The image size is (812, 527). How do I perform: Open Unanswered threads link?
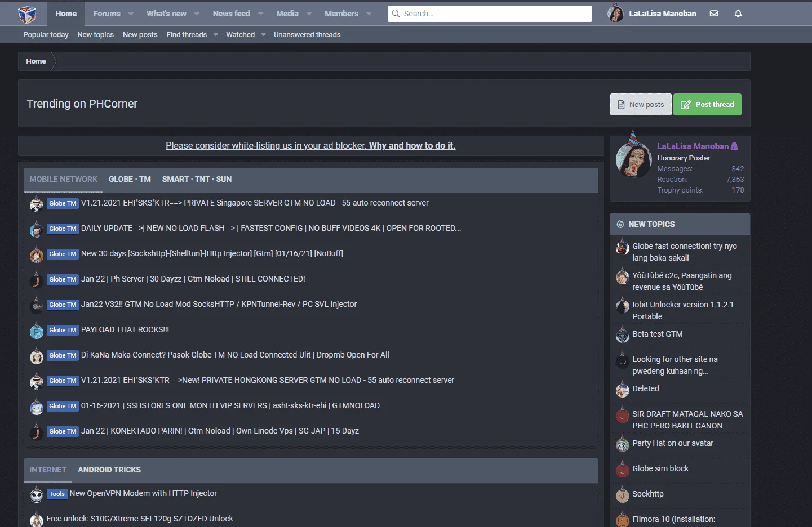[x=307, y=35]
